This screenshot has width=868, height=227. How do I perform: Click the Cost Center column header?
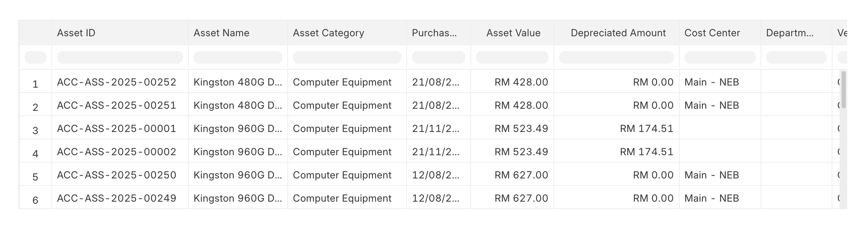pos(712,33)
